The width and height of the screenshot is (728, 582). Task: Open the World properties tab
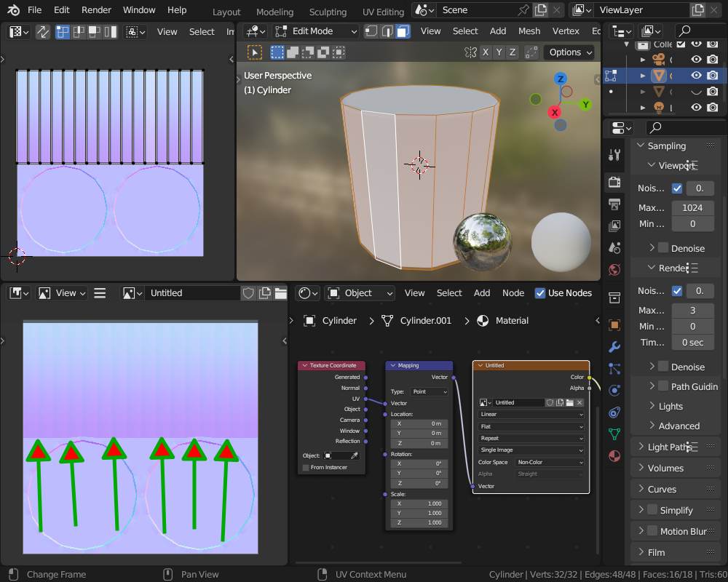click(614, 270)
